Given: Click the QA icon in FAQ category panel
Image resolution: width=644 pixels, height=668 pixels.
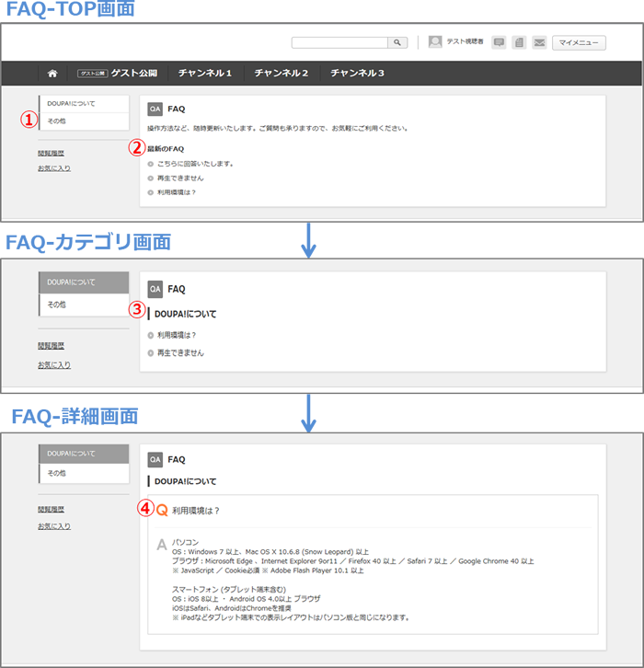Looking at the screenshot, I should pyautogui.click(x=155, y=289).
